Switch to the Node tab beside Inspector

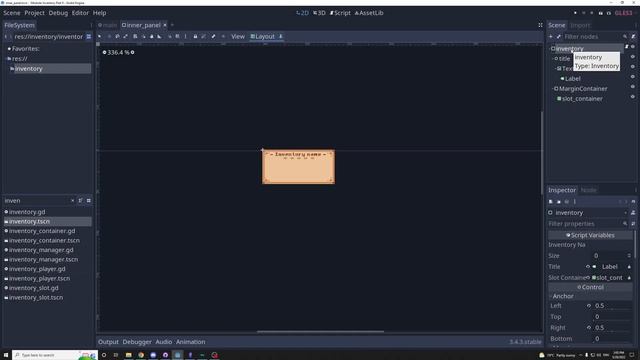pos(589,190)
